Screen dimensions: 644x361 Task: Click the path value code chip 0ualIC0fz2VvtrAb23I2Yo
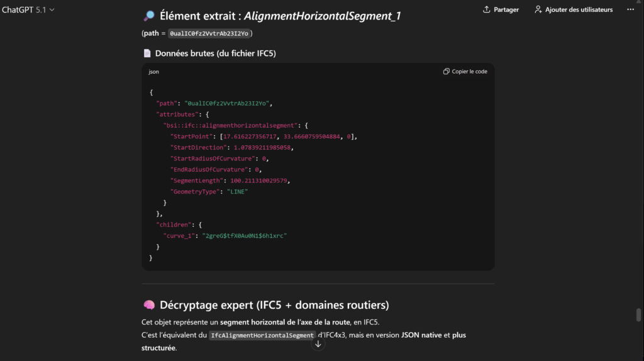pyautogui.click(x=209, y=33)
